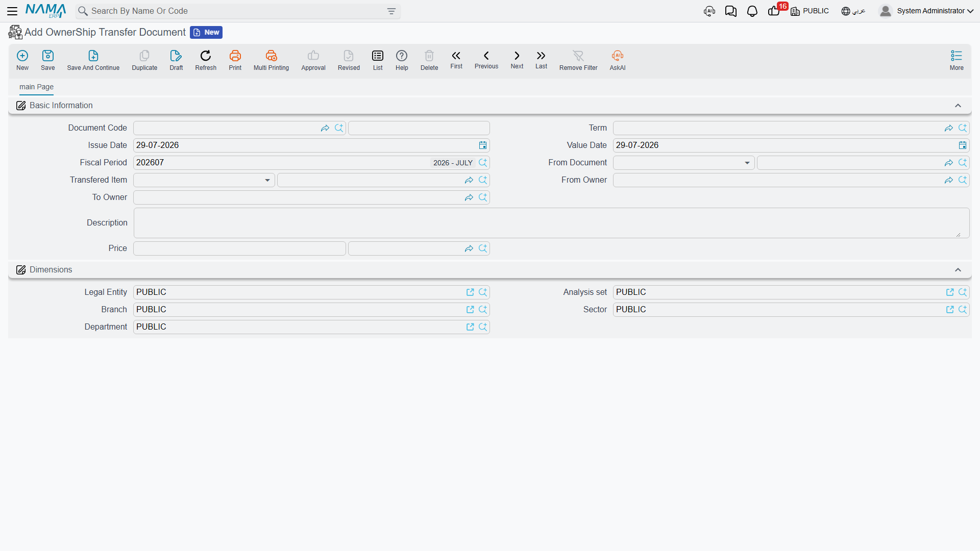Go to Next record
Image resolution: width=980 pixels, height=551 pixels.
(517, 60)
